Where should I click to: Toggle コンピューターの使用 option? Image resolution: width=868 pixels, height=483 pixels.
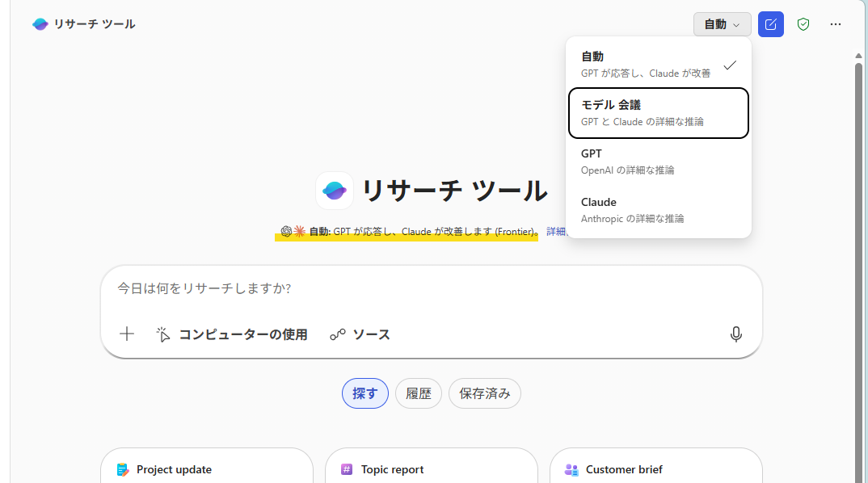232,334
